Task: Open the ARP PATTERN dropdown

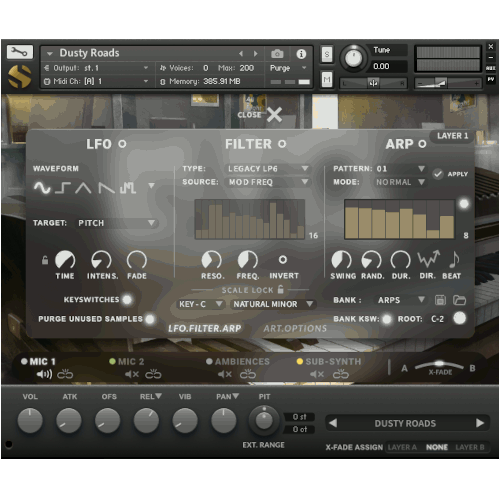Action: [400, 168]
